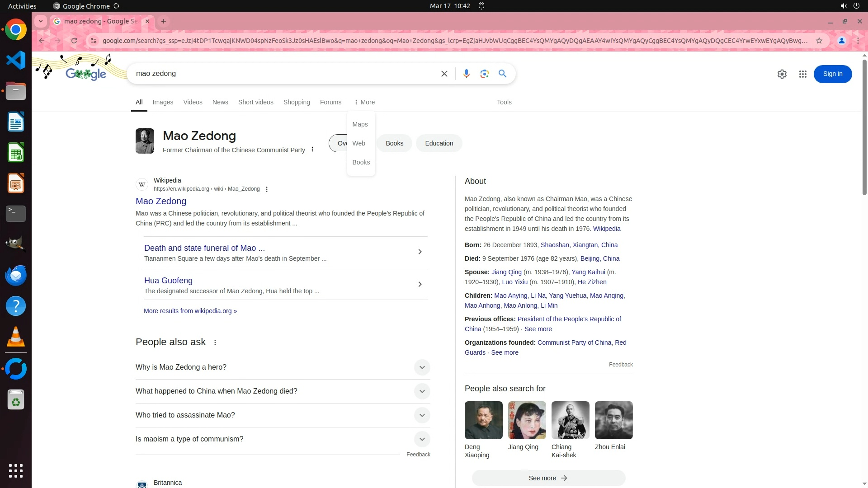Click the magnifying glass search icon
The height and width of the screenshot is (488, 868).
[502, 74]
